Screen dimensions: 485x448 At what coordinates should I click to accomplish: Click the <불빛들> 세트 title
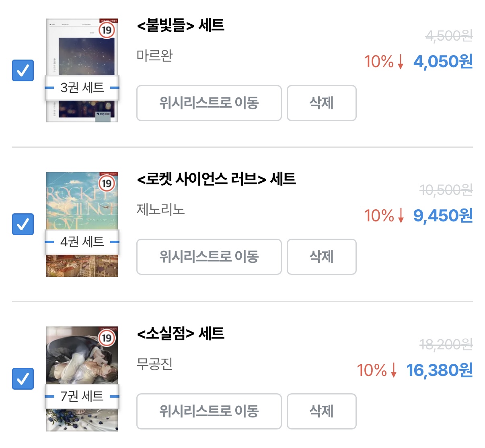pos(181,25)
